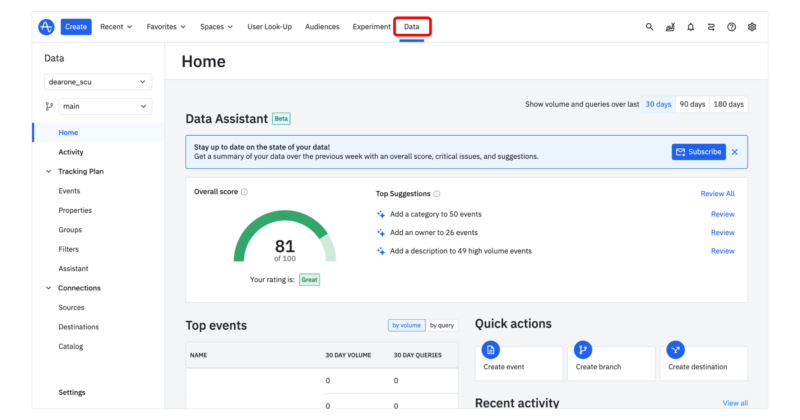Collapse the Tracking Plan section
The height and width of the screenshot is (420, 800).
click(49, 171)
